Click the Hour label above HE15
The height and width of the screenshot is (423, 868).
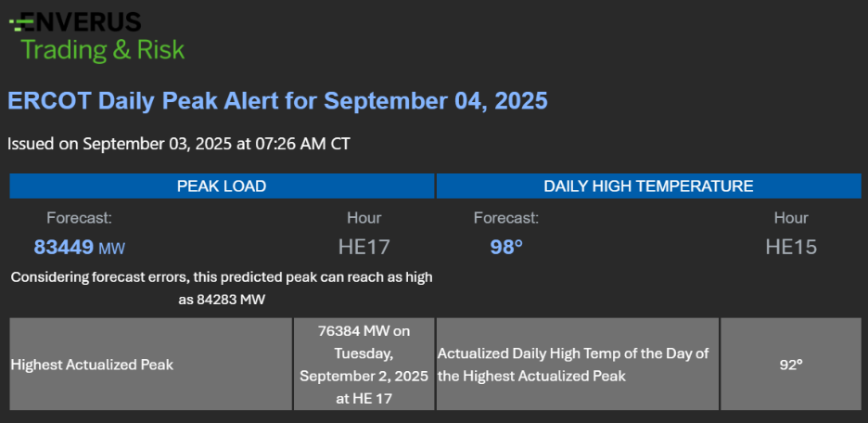pos(791,218)
